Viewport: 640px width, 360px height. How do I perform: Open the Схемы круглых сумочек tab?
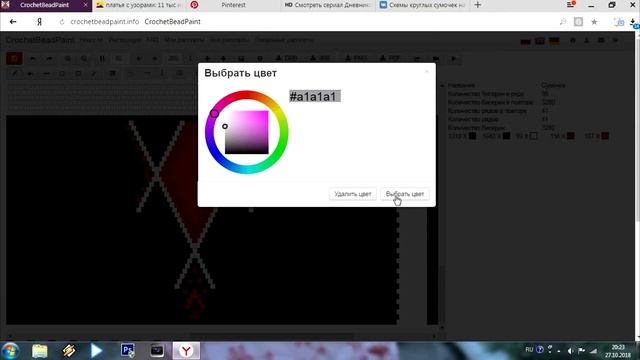422,5
